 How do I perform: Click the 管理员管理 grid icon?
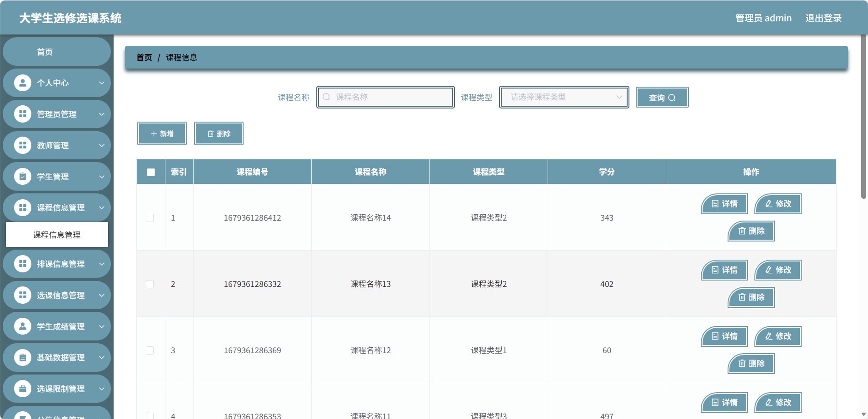coord(22,114)
